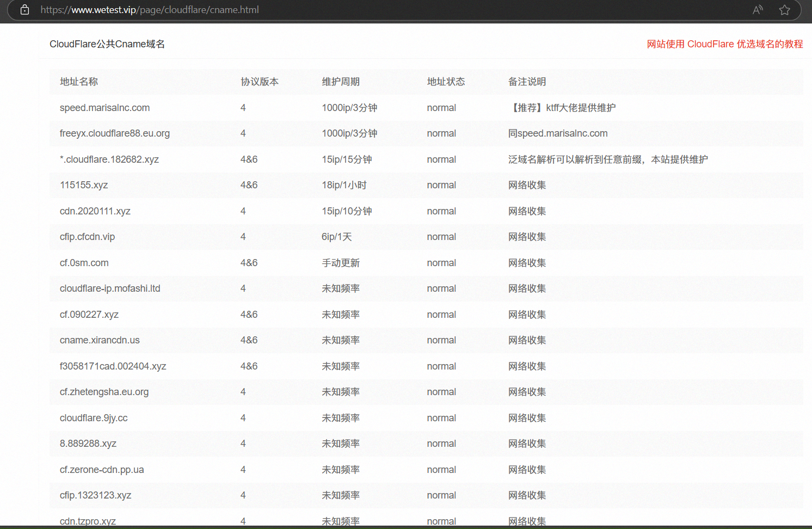The image size is (812, 529).
Task: Select cloudflare-ip.mofashi.ltd in the table
Action: tap(110, 288)
